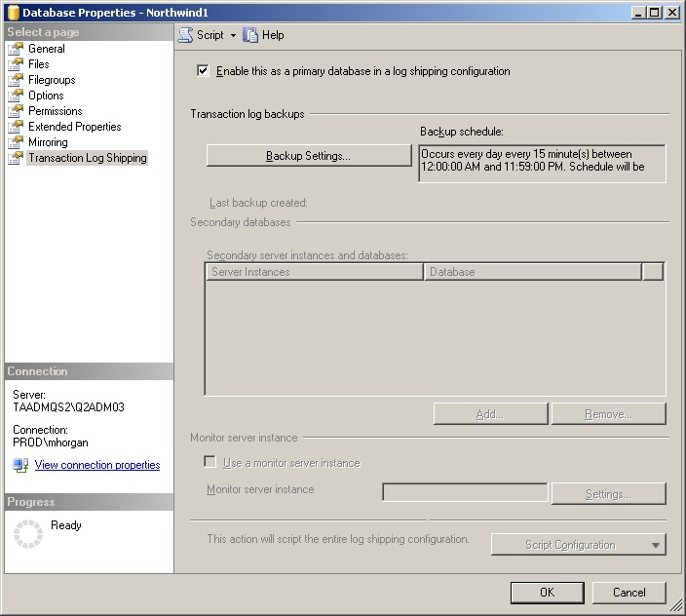Go to the Options page
The width and height of the screenshot is (686, 616).
pyautogui.click(x=46, y=96)
